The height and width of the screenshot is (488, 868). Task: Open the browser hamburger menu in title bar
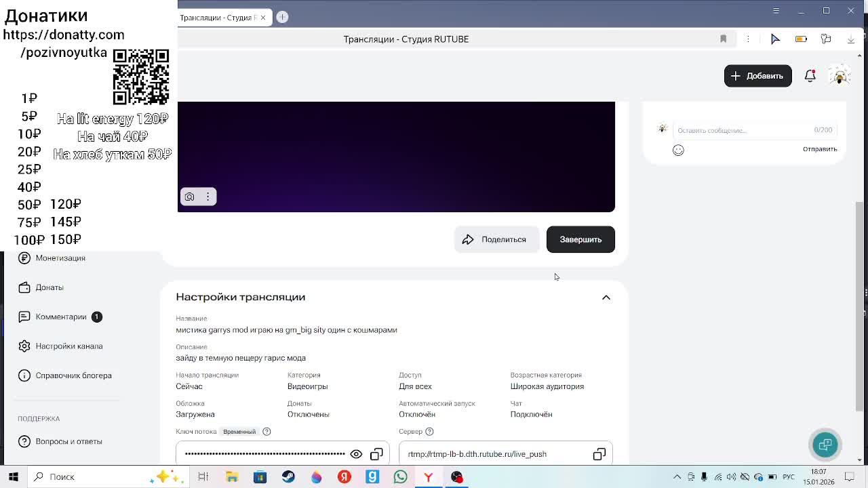(x=776, y=11)
